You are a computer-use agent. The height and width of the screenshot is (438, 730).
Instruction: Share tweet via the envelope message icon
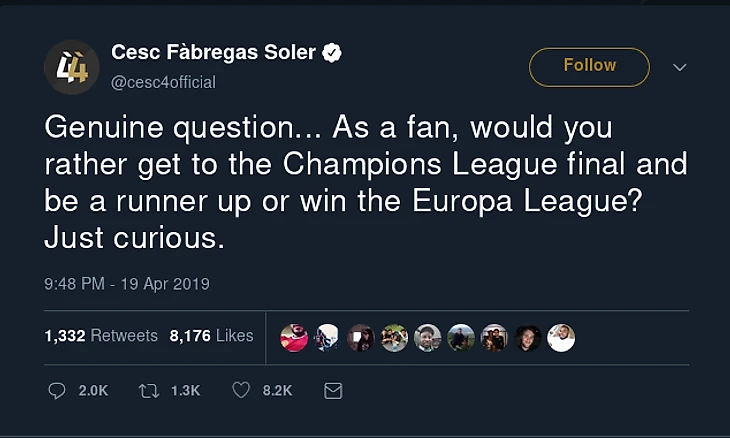pyautogui.click(x=333, y=391)
